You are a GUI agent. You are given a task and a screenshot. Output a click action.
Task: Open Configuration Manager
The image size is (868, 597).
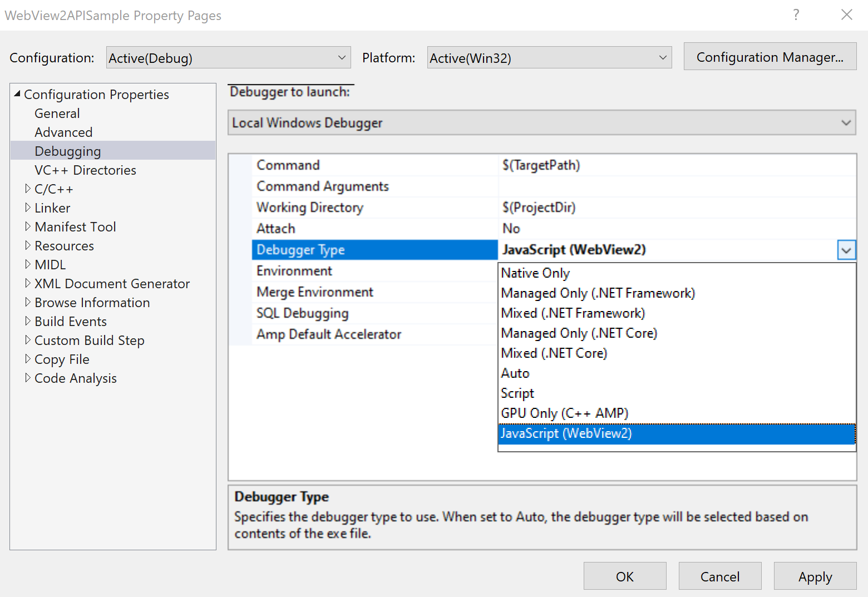coord(770,56)
